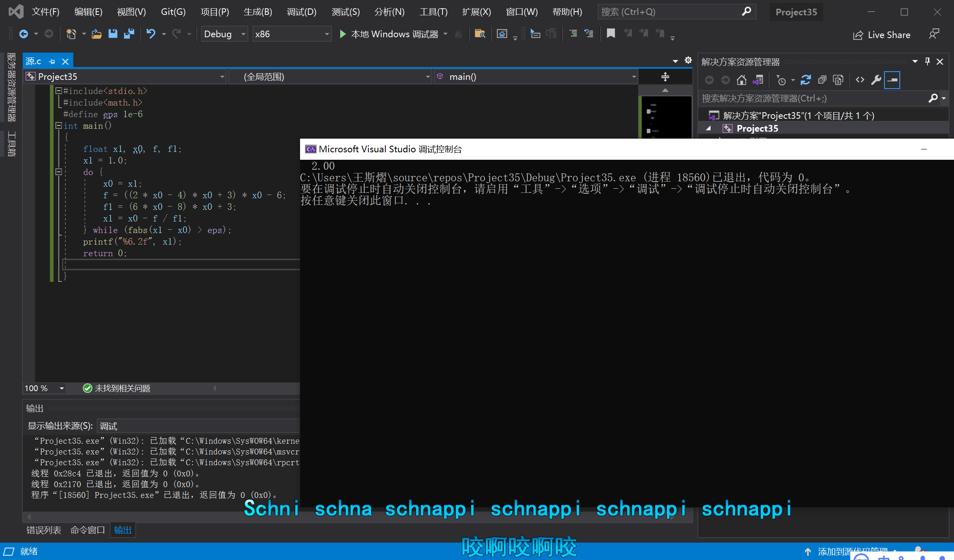Click the Collapse All icon in Solution Explorer

822,80
